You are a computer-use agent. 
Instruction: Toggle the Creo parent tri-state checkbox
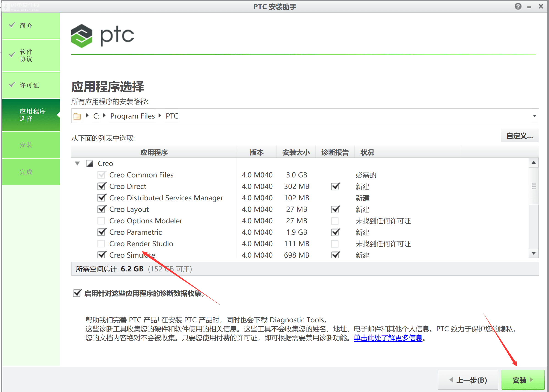click(x=90, y=163)
